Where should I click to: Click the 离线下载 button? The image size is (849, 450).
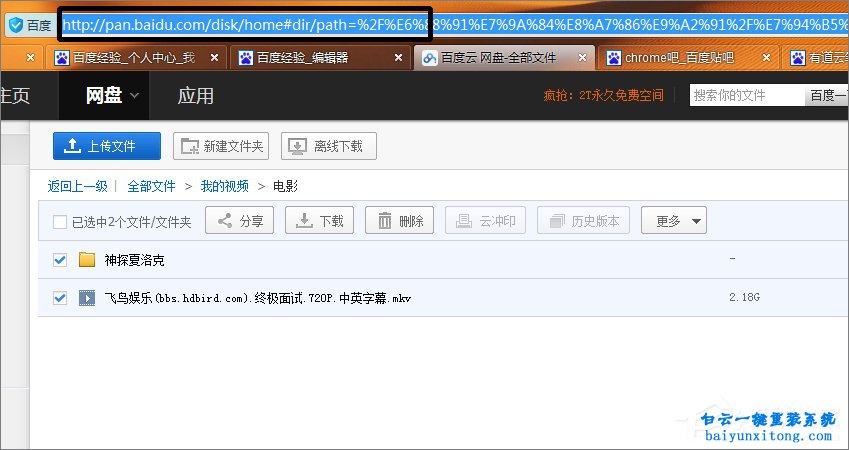(329, 146)
